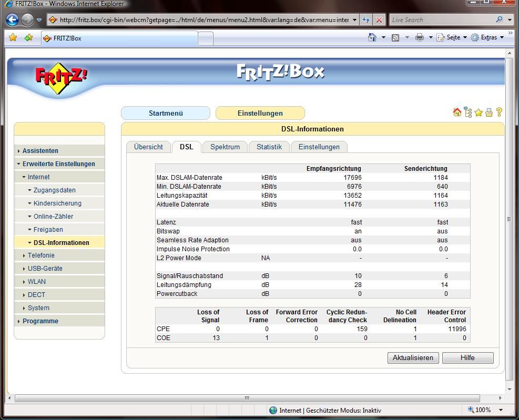The image size is (519, 420).
Task: Expand Assistenten in the sidebar
Action: pyautogui.click(x=59, y=150)
